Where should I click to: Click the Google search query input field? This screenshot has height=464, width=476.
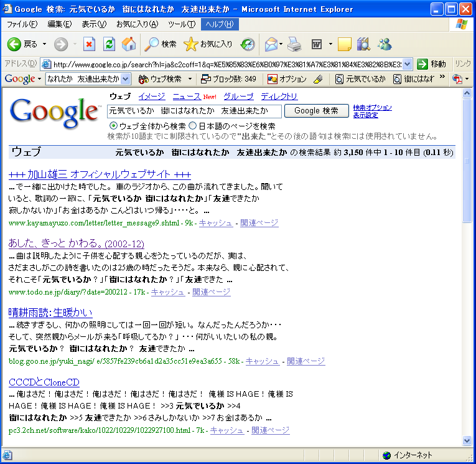(x=194, y=111)
